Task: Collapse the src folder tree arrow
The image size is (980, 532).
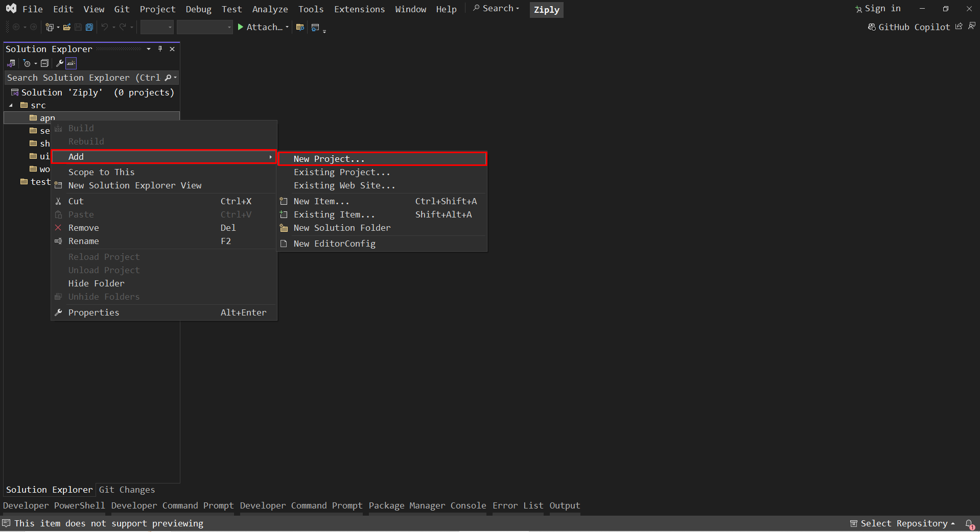Action: click(11, 105)
